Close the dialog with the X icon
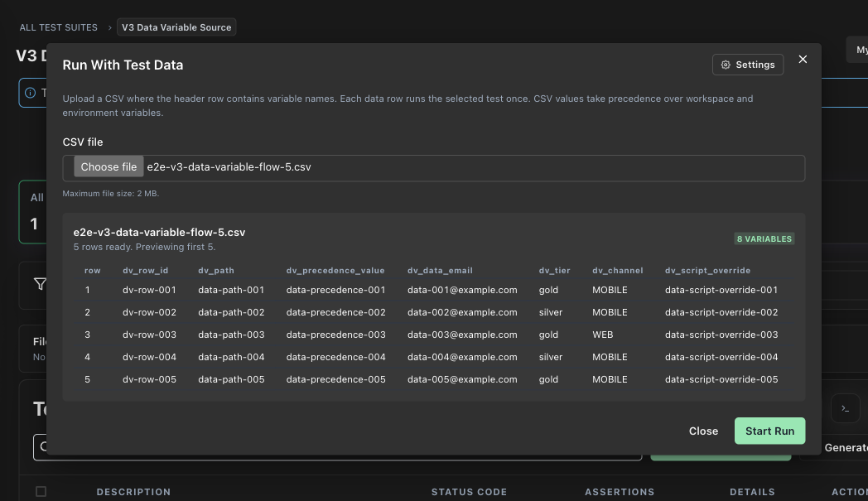This screenshot has height=501, width=868. tap(803, 60)
